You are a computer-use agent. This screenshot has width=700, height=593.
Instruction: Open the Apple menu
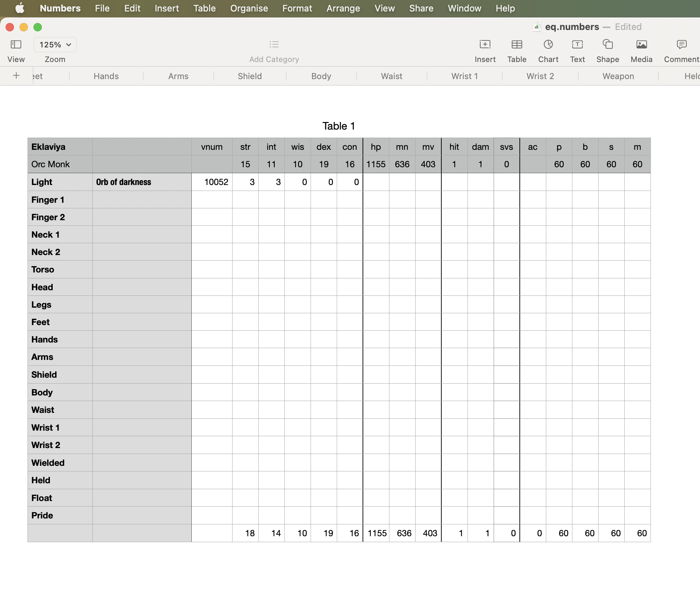pos(20,8)
